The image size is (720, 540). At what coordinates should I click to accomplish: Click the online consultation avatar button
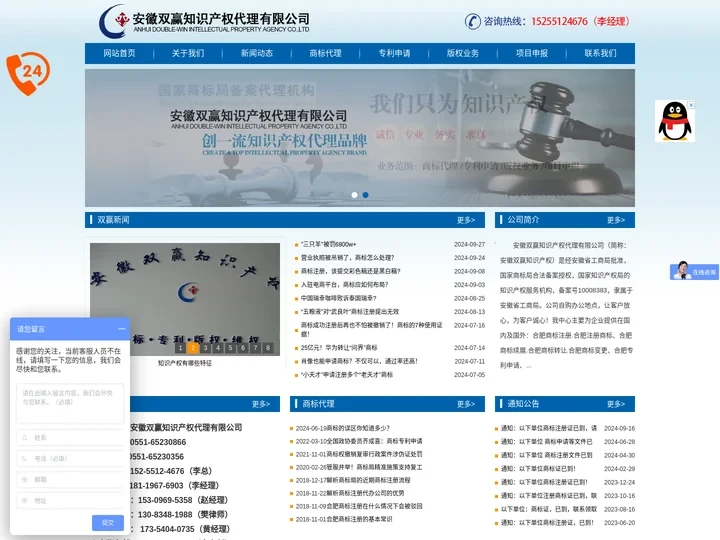(x=694, y=271)
